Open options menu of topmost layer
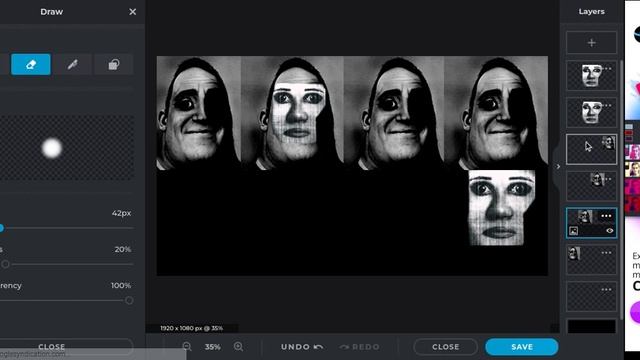This screenshot has width=640, height=360. [607, 69]
